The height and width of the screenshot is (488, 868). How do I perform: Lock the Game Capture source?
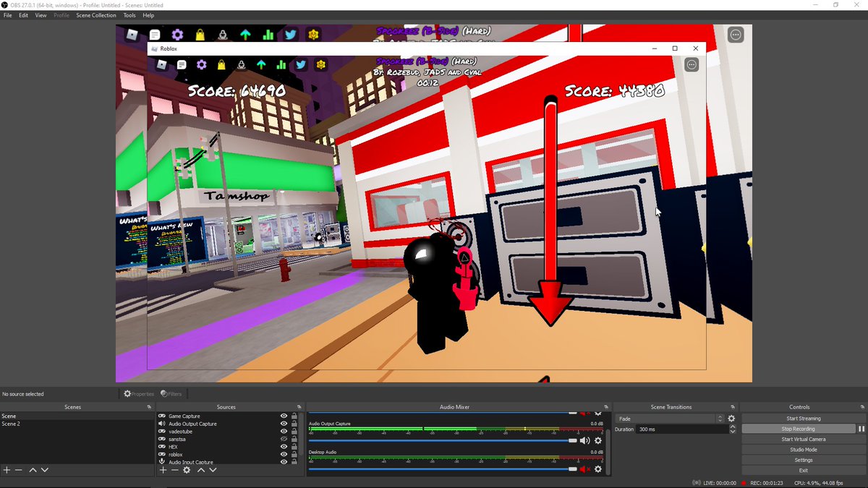[294, 416]
